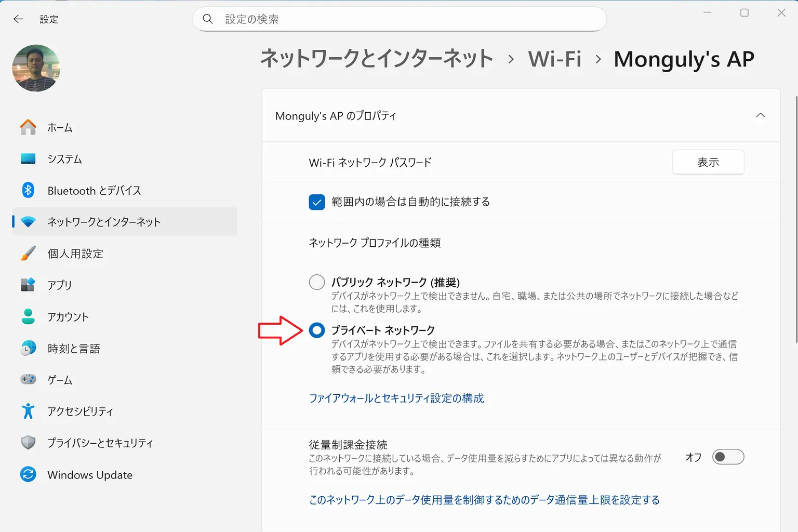Open ネットワークとインターネット page

coord(125,222)
